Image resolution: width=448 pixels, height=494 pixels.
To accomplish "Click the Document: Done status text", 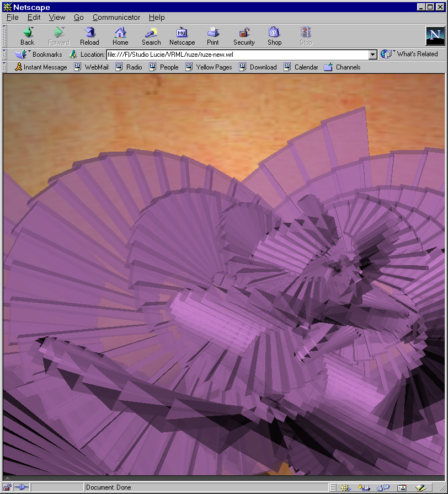I will (109, 487).
